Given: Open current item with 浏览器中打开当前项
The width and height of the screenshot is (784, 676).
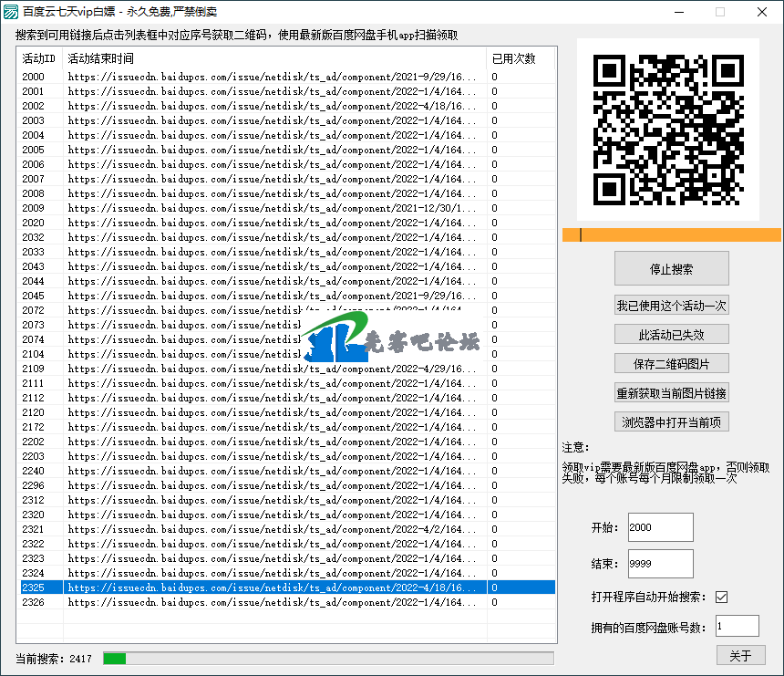Looking at the screenshot, I should pyautogui.click(x=671, y=421).
